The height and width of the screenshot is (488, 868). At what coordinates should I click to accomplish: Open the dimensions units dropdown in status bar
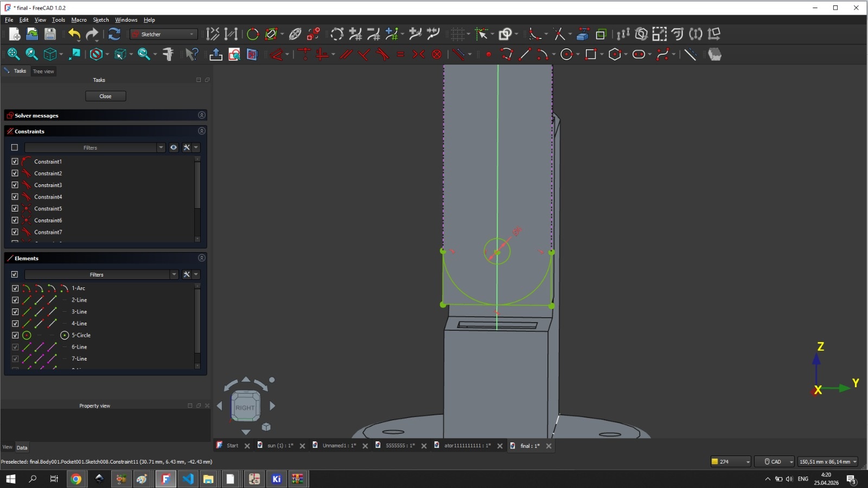coord(828,461)
